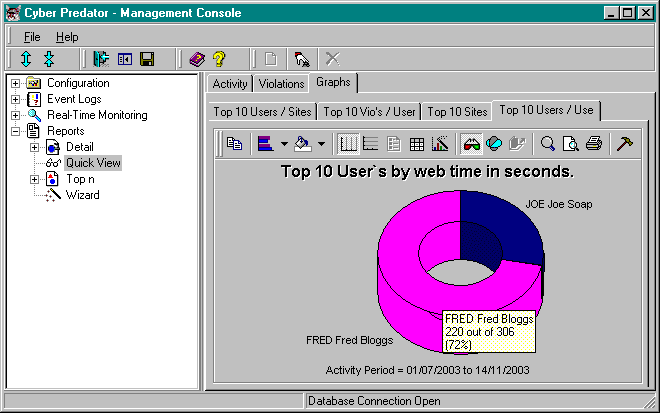Click the print preview icon in chart toolbar

[570, 144]
